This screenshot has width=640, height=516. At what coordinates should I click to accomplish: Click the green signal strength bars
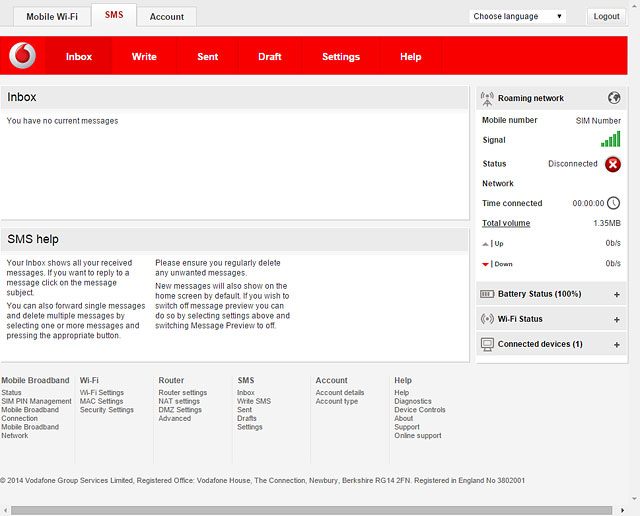610,140
